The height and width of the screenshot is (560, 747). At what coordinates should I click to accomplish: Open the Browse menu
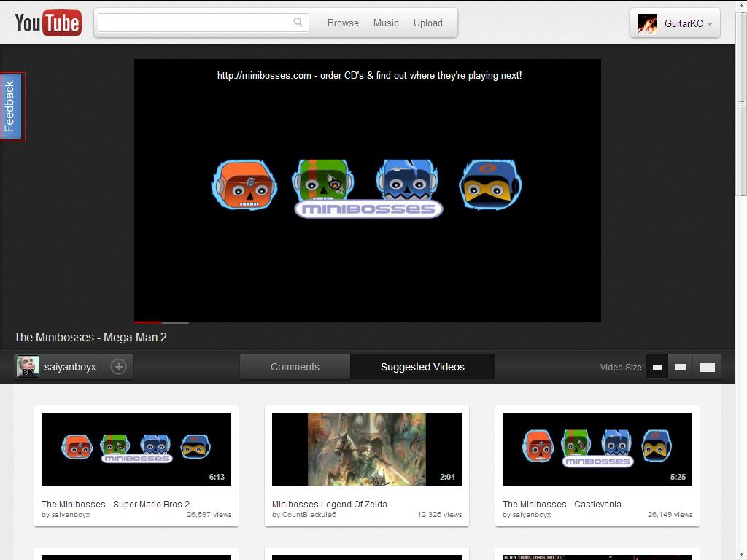[343, 23]
